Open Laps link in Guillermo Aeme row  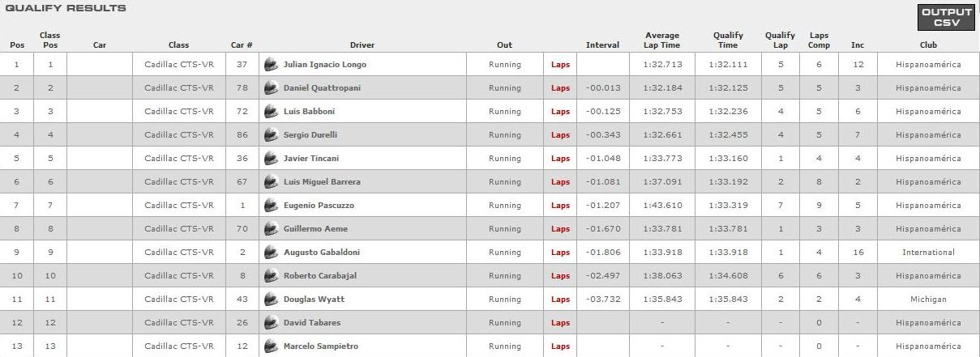[x=560, y=229]
